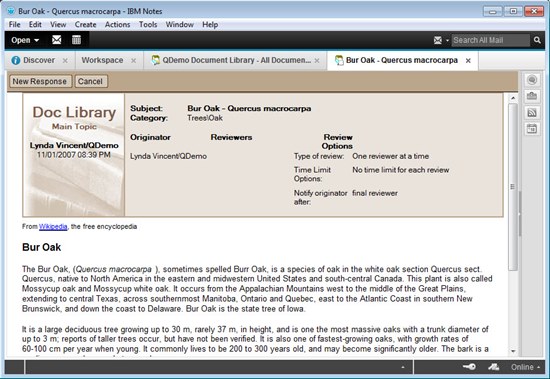Screen dimensions: 550x379
Task: Select the Bur Oak document tab
Action: coord(402,60)
